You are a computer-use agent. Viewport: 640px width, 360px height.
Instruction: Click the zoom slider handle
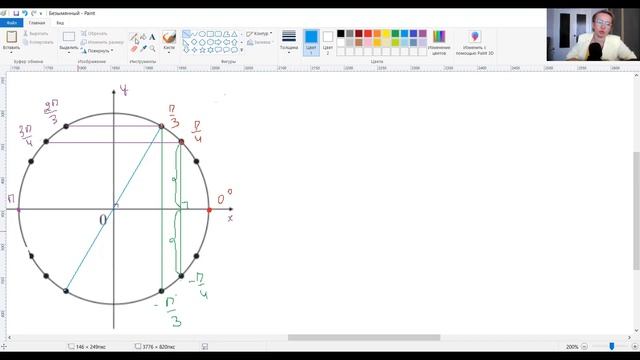(611, 346)
